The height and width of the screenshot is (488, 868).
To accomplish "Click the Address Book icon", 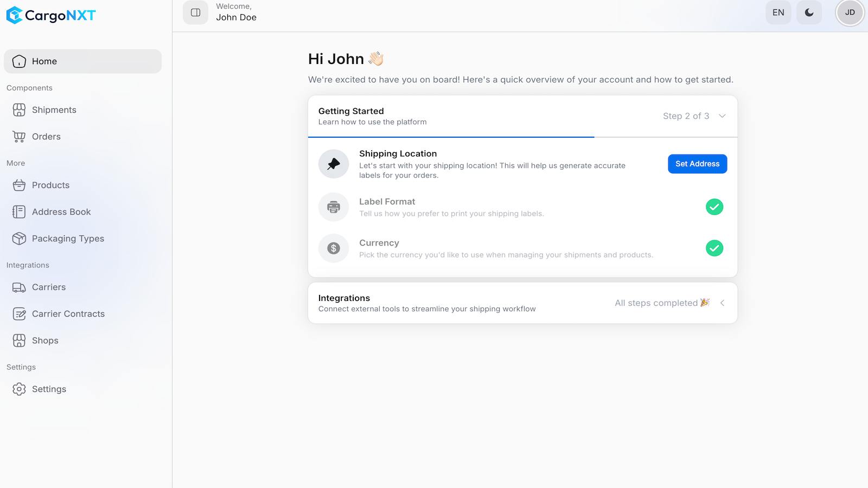I will click(19, 212).
